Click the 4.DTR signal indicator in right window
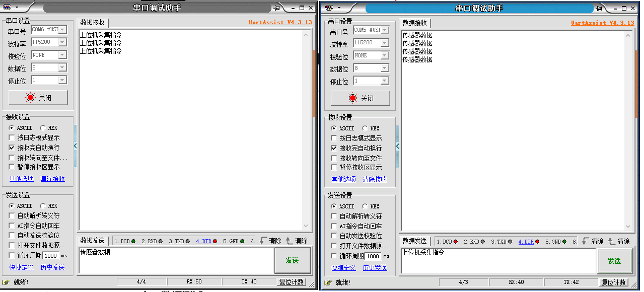 click(x=527, y=242)
